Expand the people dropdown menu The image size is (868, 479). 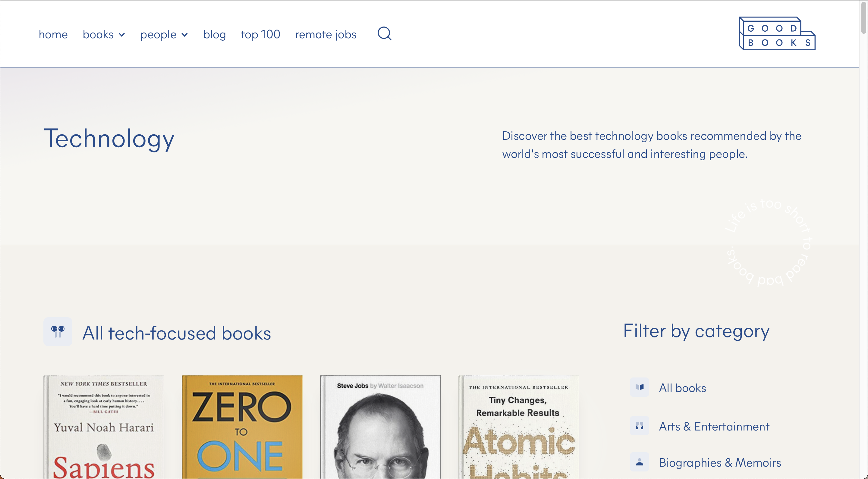tap(164, 34)
